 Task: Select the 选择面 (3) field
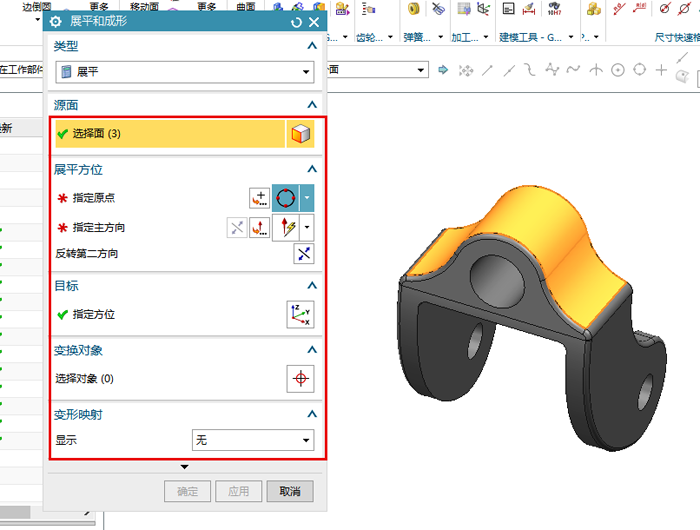(170, 134)
